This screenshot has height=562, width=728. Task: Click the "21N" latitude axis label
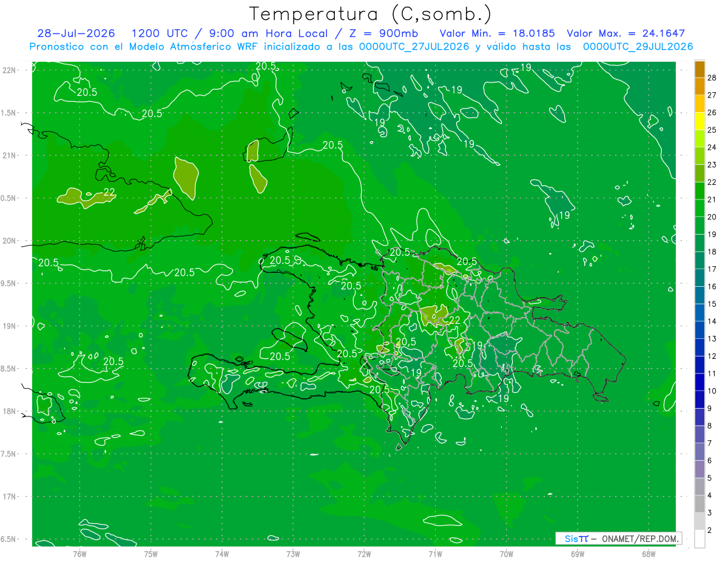point(10,155)
